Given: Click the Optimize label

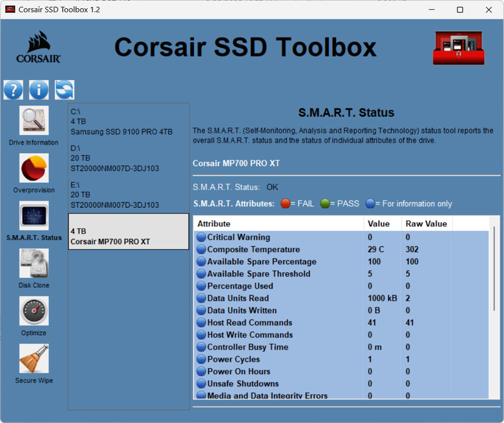Looking at the screenshot, I should [x=34, y=333].
